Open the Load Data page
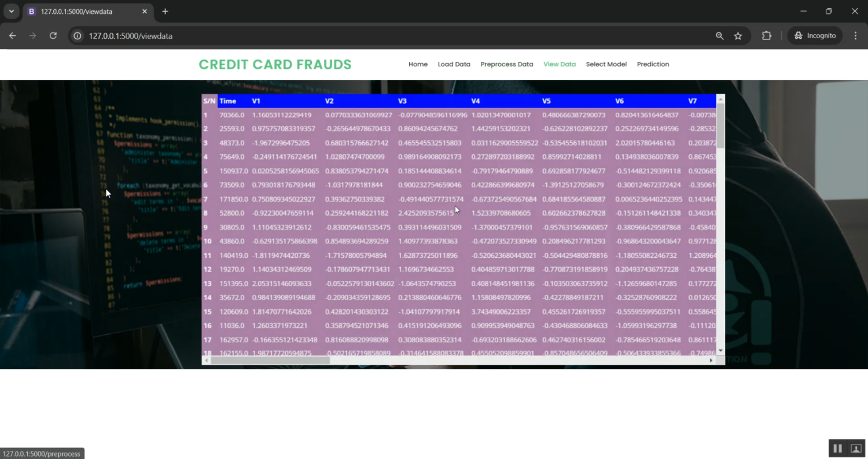The width and height of the screenshot is (868, 459). click(x=454, y=64)
